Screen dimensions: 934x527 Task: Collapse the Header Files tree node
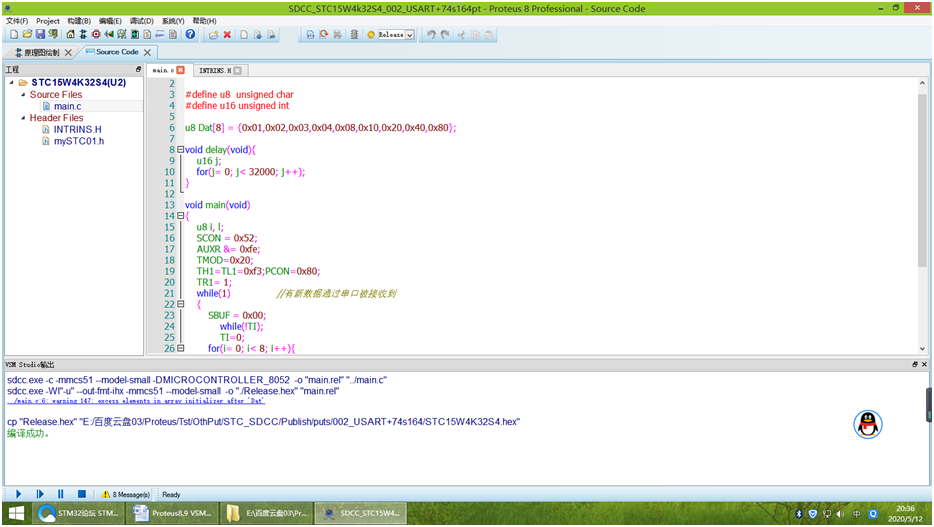[x=23, y=118]
